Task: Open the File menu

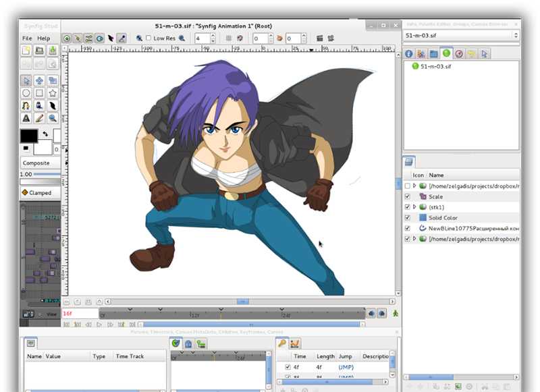Action: (x=27, y=38)
